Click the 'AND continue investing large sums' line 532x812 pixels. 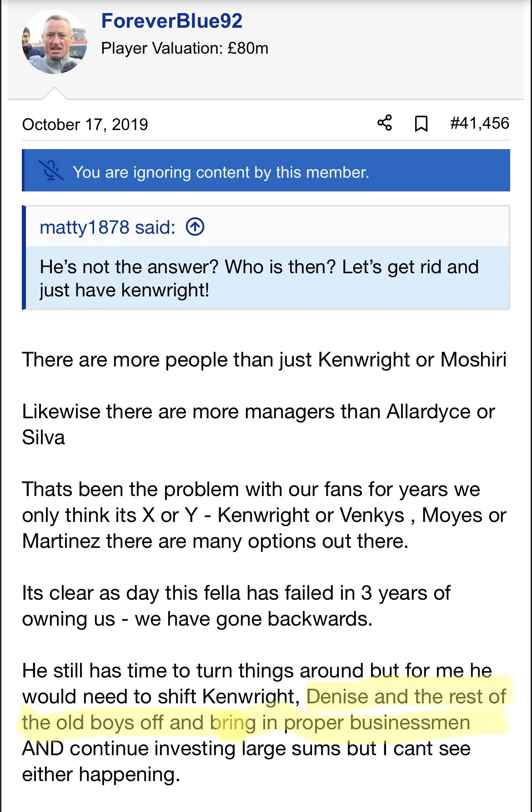[x=246, y=748]
